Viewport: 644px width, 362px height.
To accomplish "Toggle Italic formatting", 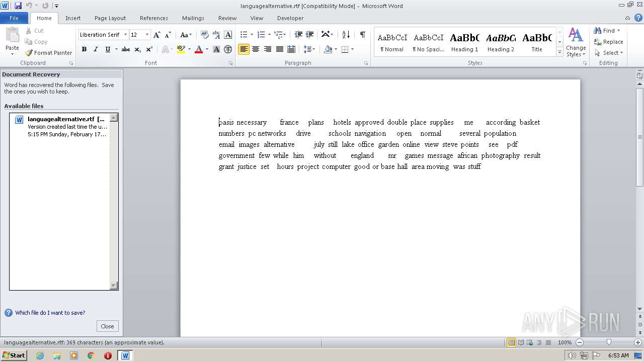I will click(96, 49).
